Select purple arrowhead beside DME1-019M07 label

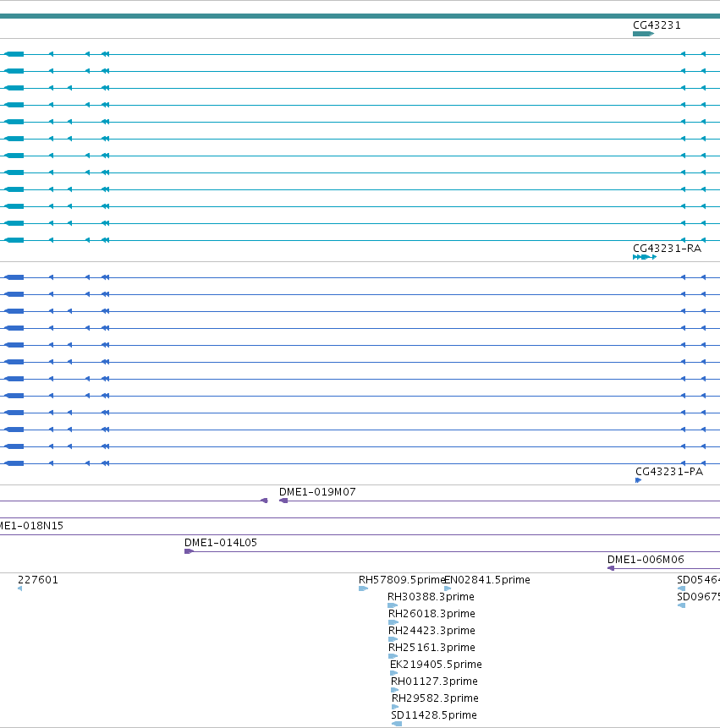coord(283,501)
